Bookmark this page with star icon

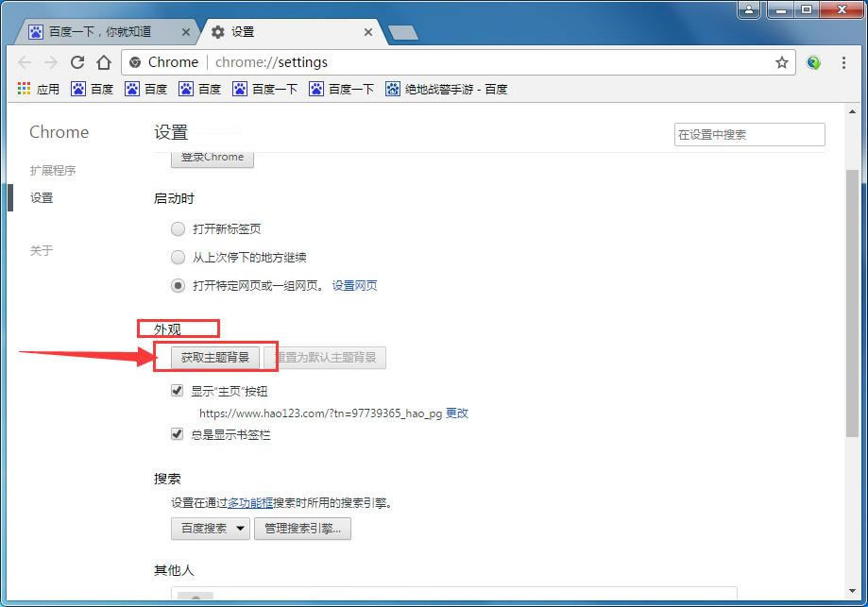point(782,62)
